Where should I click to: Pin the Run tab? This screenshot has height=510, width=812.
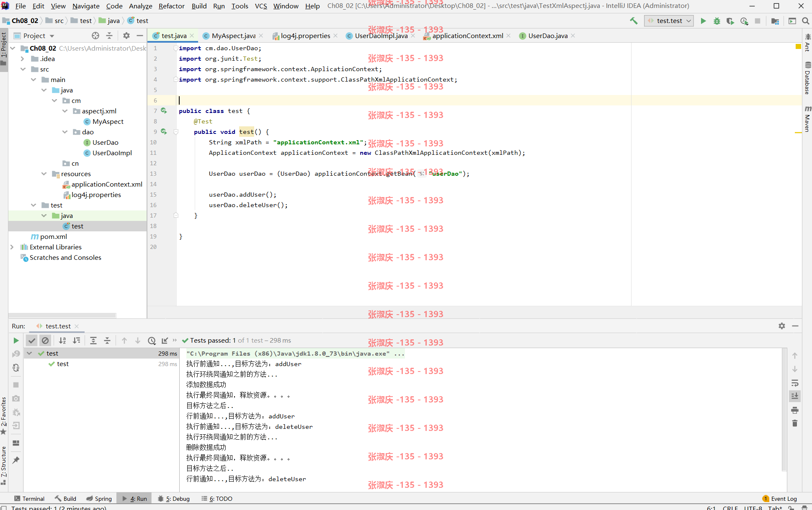(16, 460)
